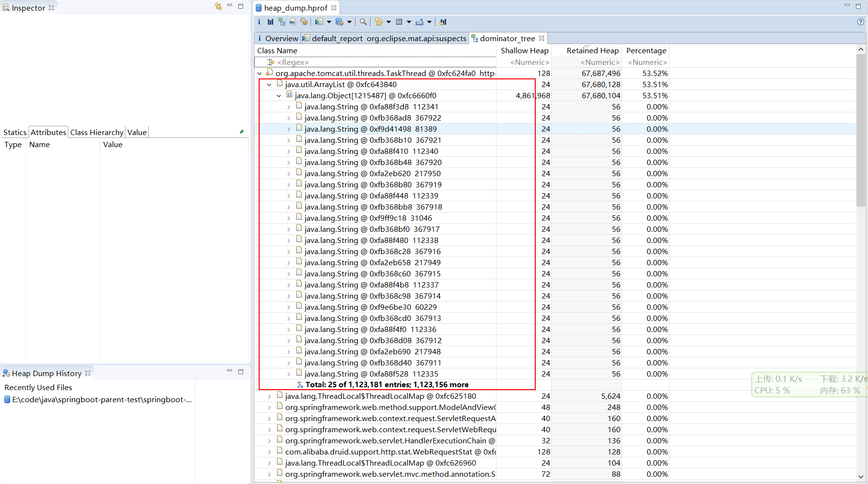Open the group by dropdown arrow
The width and height of the screenshot is (868, 484).
(x=388, y=22)
